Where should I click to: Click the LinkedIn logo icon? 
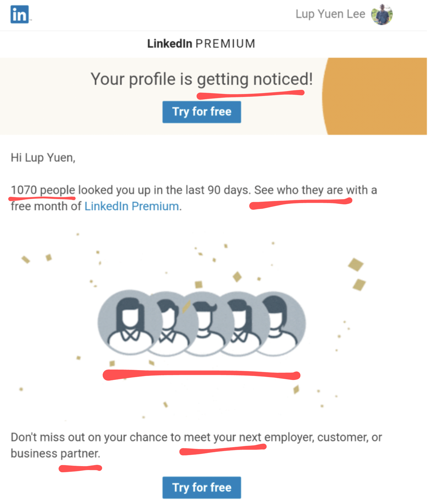[x=20, y=15]
